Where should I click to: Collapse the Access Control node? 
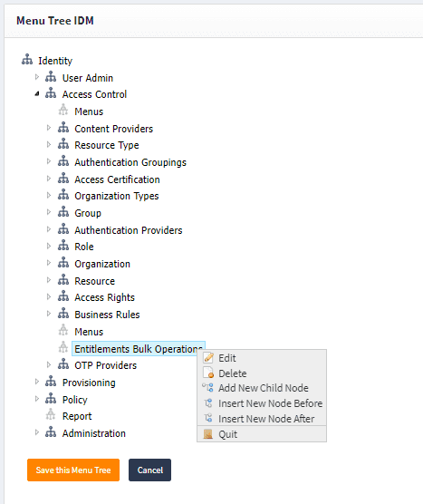click(37, 94)
